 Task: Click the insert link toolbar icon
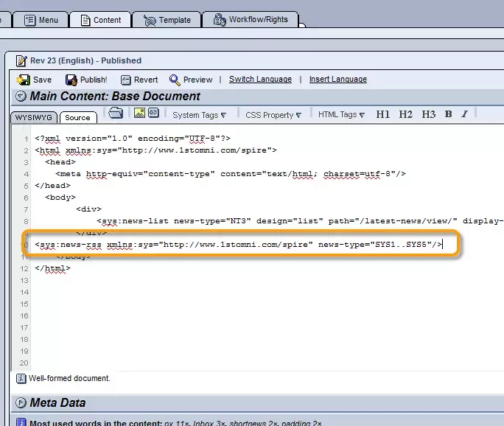pos(154,113)
